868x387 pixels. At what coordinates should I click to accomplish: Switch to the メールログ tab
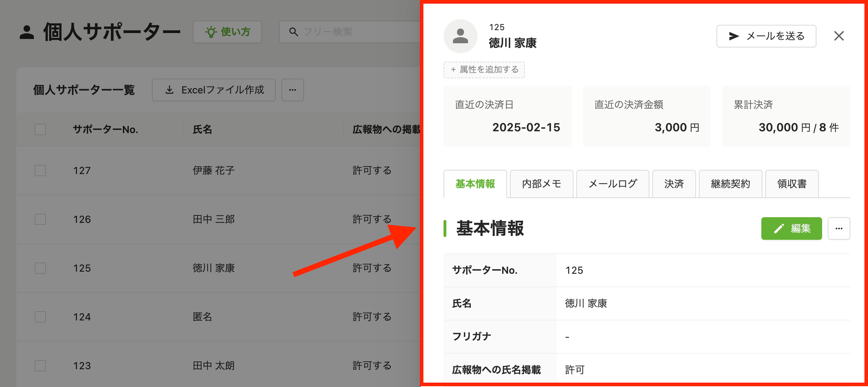click(x=613, y=184)
